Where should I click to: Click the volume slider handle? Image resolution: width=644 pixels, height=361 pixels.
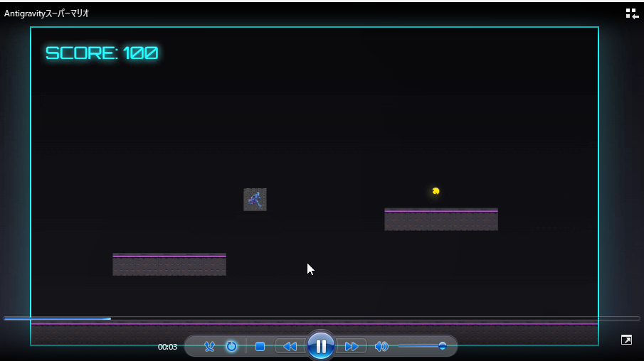click(442, 346)
